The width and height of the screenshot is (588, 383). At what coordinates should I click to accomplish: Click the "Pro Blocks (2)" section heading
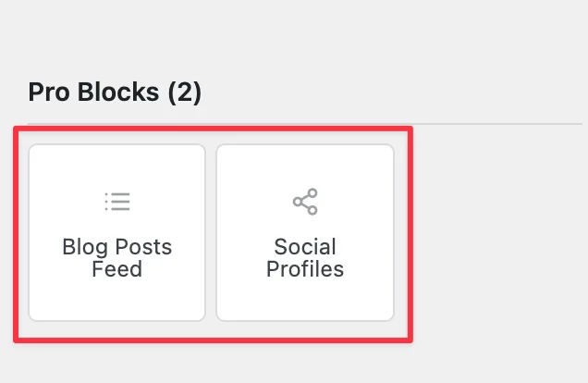(x=115, y=93)
